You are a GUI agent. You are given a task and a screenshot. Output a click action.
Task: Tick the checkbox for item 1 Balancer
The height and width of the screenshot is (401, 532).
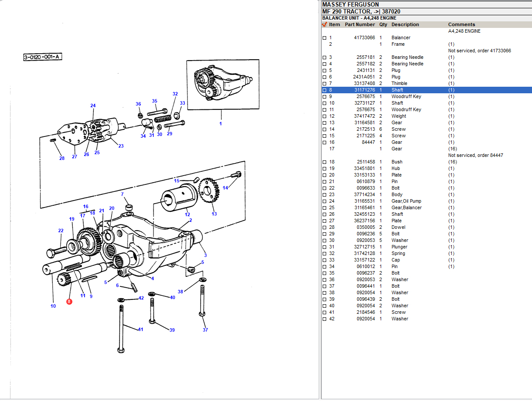(324, 38)
